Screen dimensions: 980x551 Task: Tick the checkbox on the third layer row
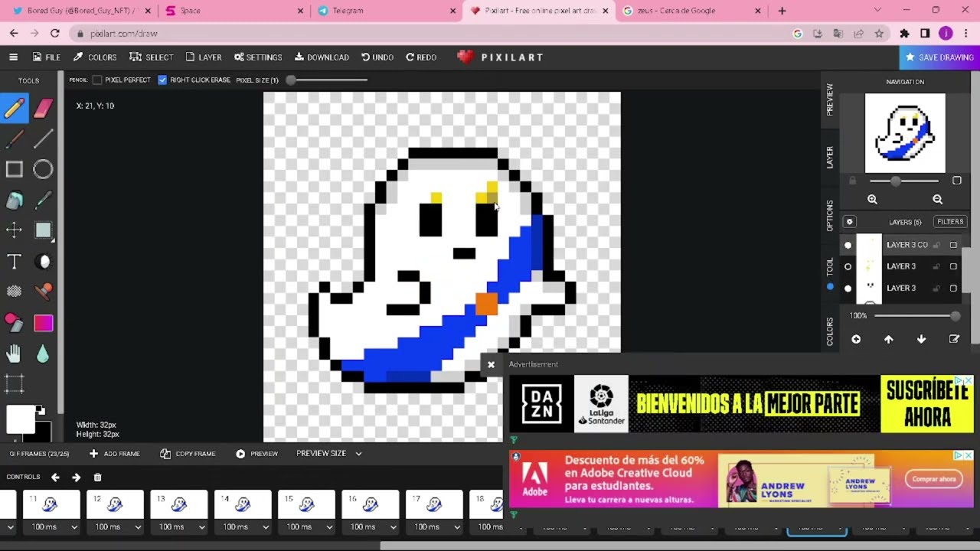pos(953,288)
